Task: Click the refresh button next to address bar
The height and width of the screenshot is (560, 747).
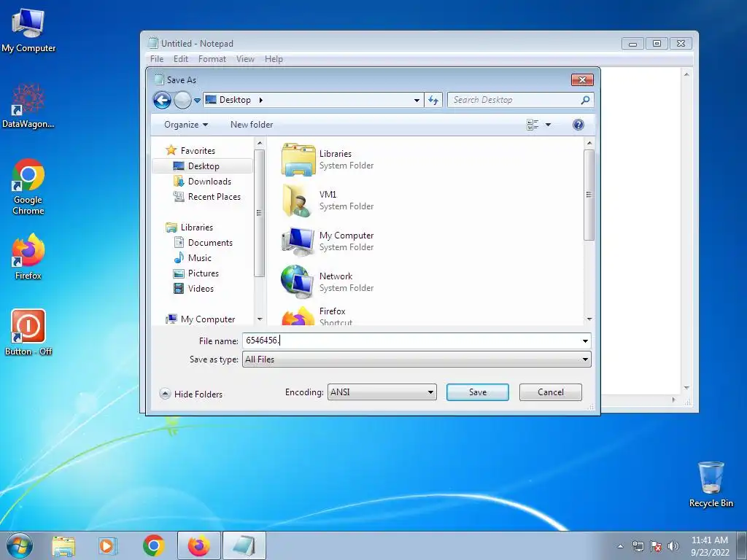Action: (433, 100)
